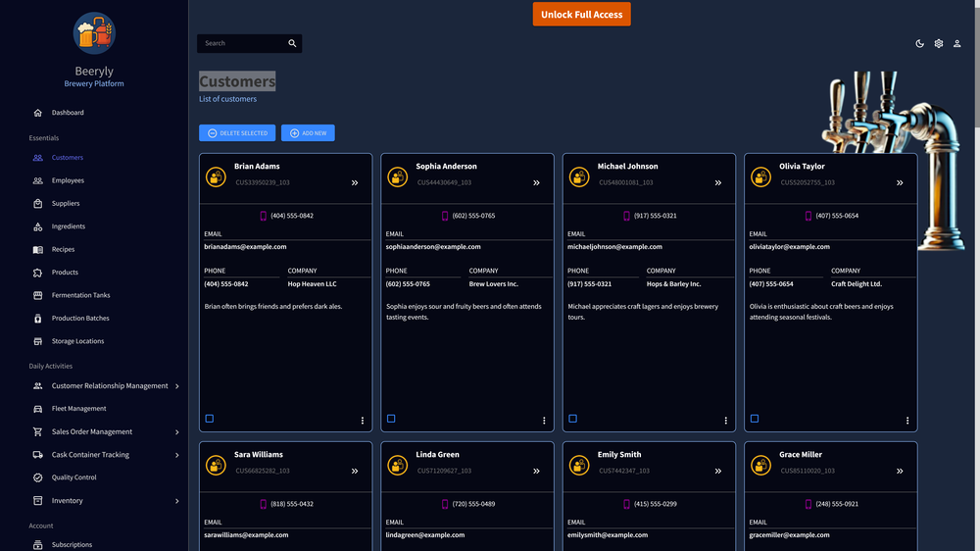Open Linda Green details double-arrow
The width and height of the screenshot is (980, 551).
point(536,472)
